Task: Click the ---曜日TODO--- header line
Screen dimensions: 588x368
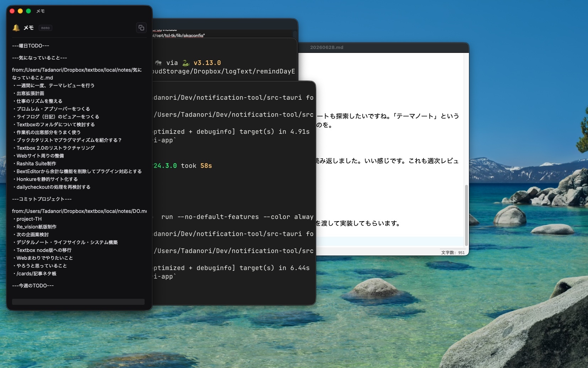Action: [31, 46]
